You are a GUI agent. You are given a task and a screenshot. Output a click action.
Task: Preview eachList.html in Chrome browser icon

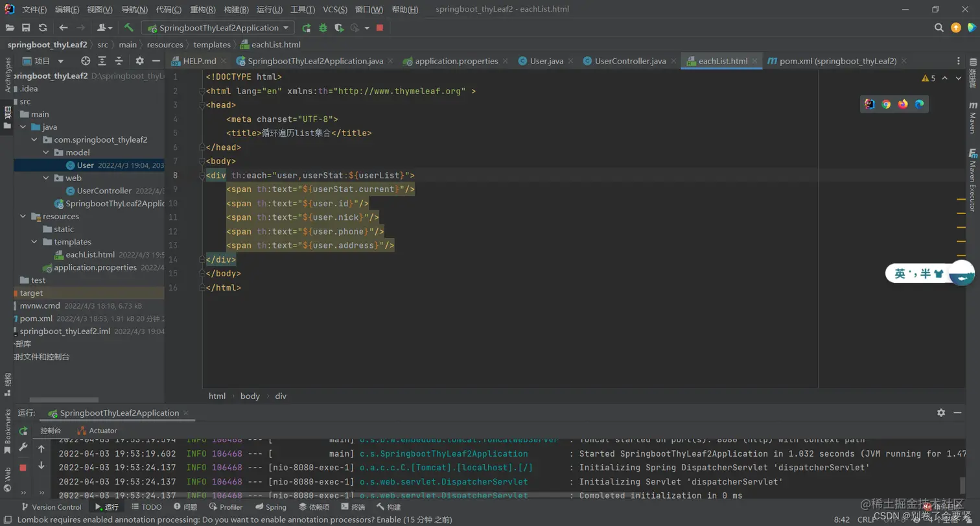pos(886,104)
